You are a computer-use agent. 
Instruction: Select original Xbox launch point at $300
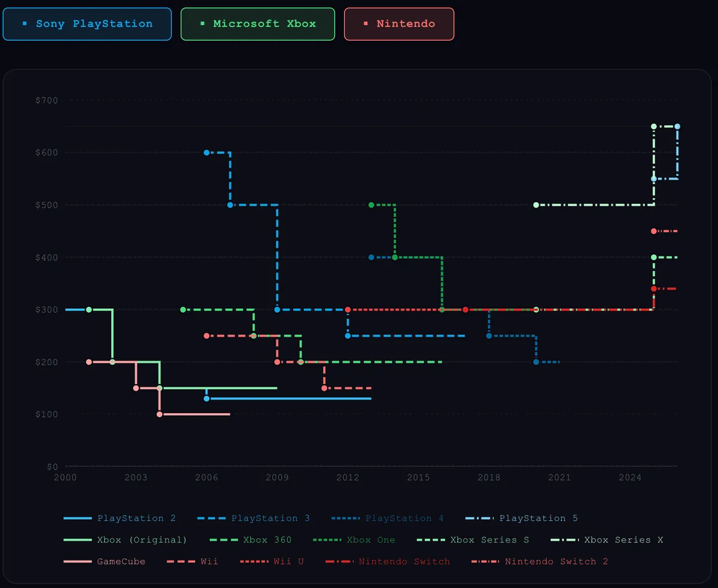tap(89, 310)
